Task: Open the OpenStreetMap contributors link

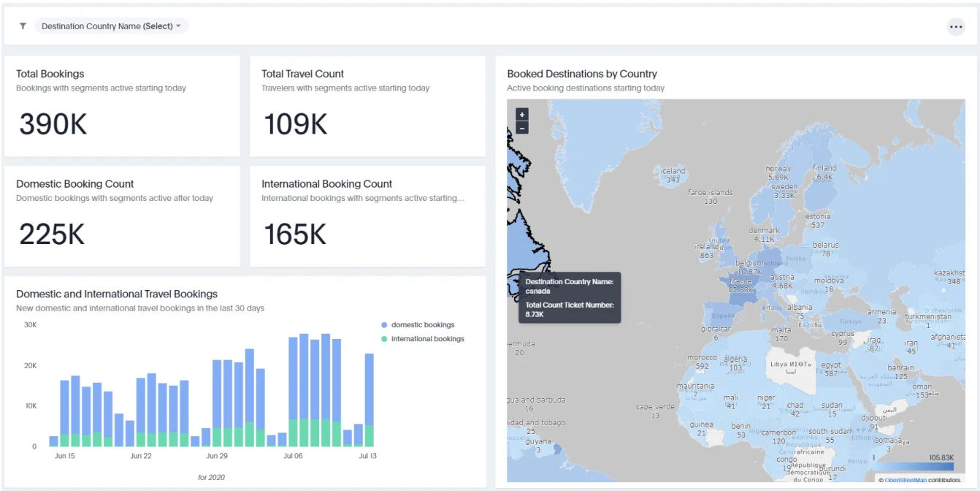Action: pos(906,480)
